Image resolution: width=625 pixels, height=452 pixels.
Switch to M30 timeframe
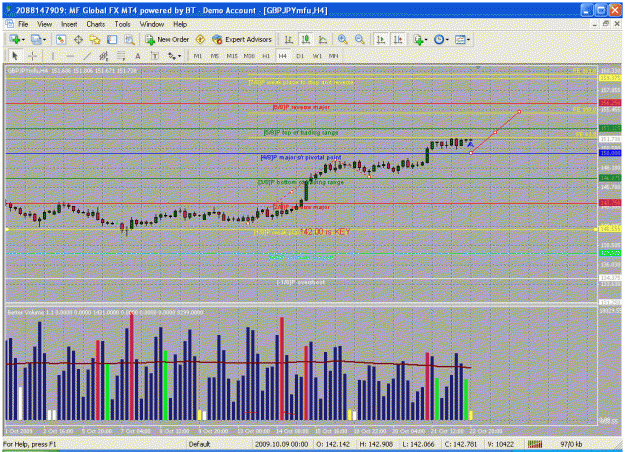coord(249,56)
